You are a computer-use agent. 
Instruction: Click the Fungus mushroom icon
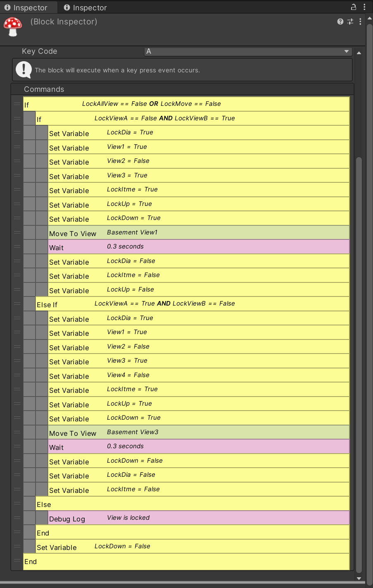13,27
